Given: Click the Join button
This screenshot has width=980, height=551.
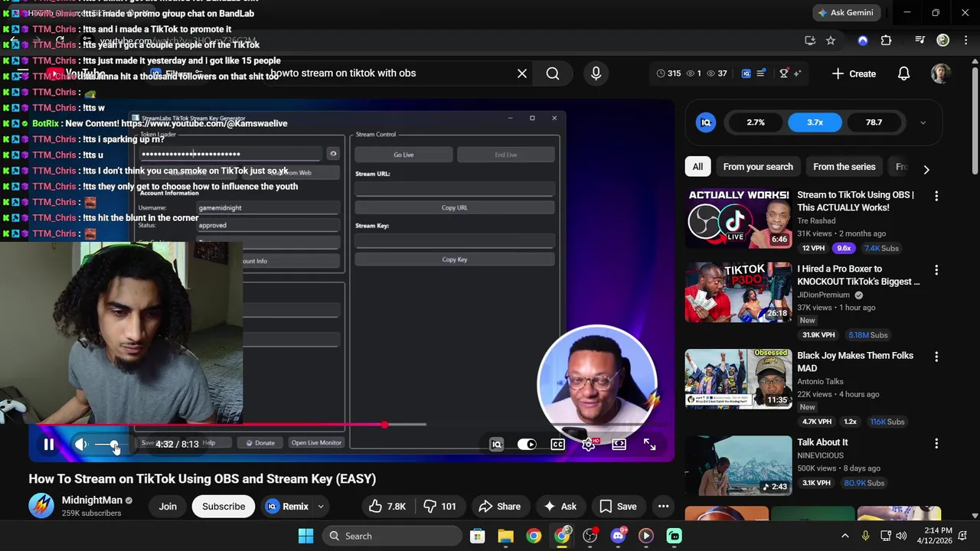Looking at the screenshot, I should [168, 506].
